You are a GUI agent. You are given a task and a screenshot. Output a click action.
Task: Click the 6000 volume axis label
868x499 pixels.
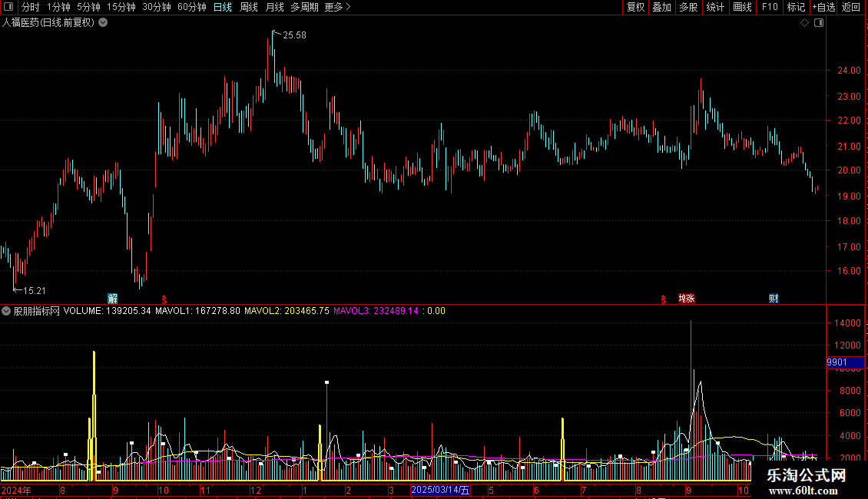coord(850,413)
